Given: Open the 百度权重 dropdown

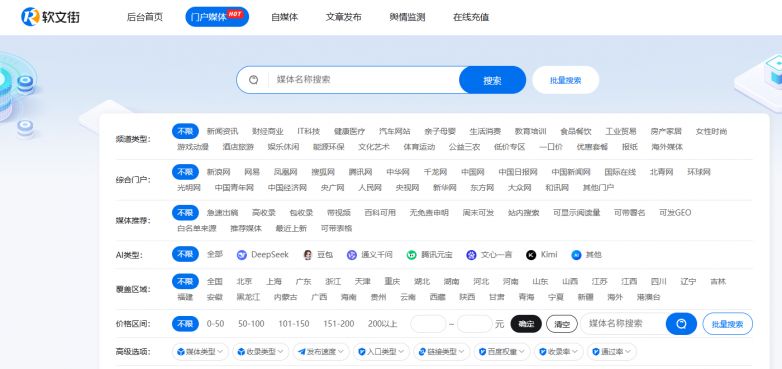Looking at the screenshot, I should 502,352.
